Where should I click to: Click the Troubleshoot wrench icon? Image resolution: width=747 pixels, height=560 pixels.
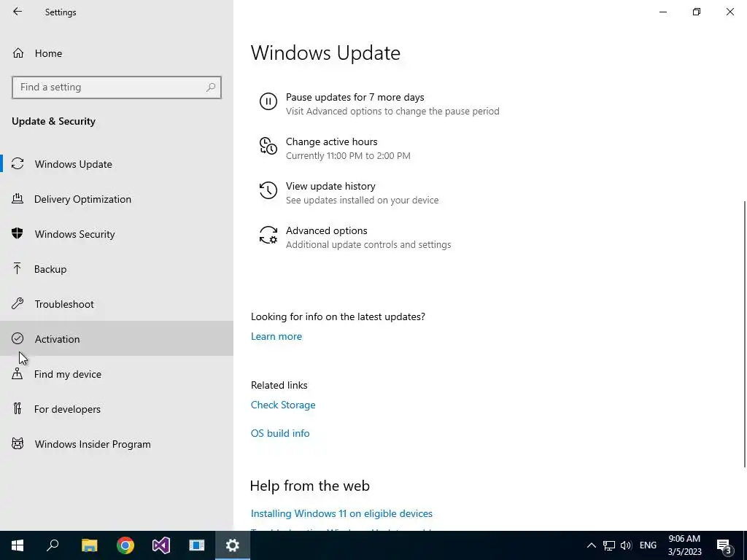[18, 304]
